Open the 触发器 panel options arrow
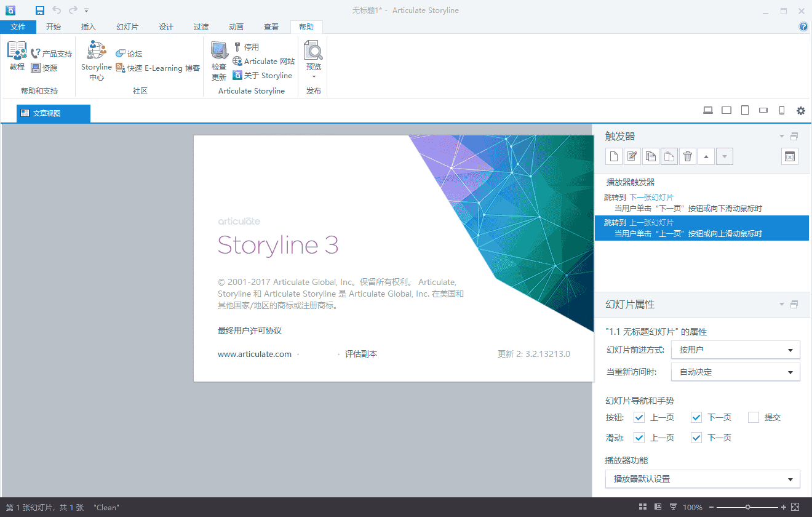This screenshot has width=812, height=517. (782, 136)
